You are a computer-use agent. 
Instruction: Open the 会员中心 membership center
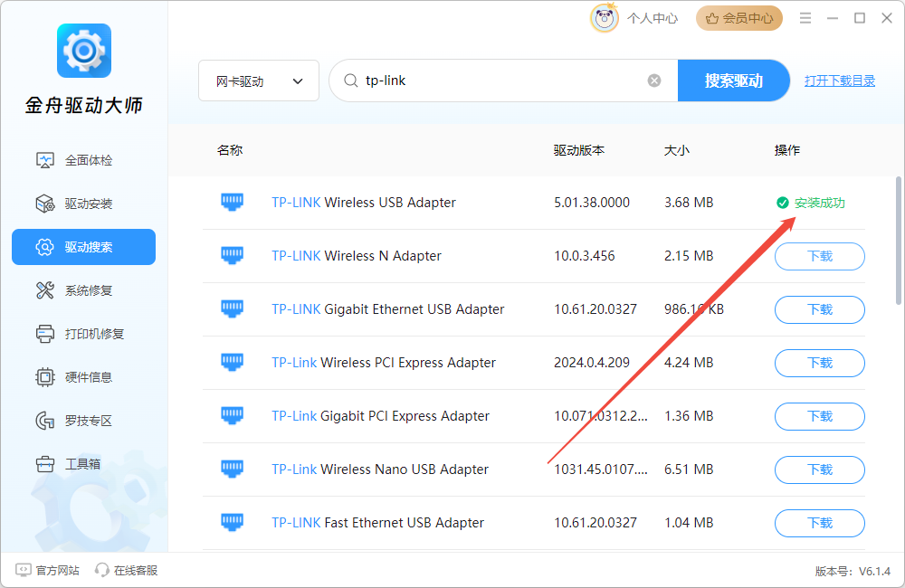coord(739,18)
